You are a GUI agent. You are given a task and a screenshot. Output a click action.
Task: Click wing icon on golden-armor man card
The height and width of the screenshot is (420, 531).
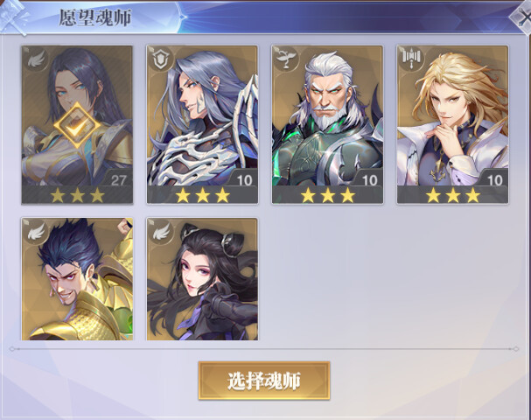pos(36,231)
